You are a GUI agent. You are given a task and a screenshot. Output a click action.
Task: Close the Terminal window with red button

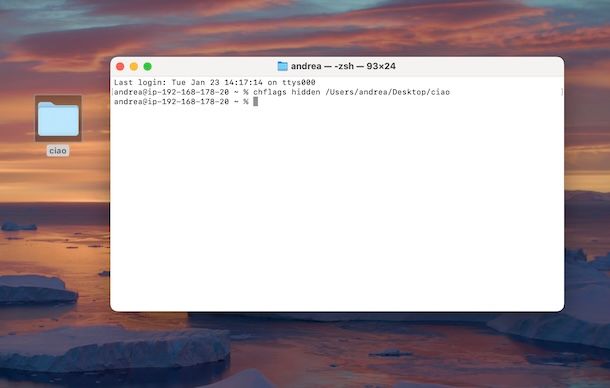click(120, 67)
